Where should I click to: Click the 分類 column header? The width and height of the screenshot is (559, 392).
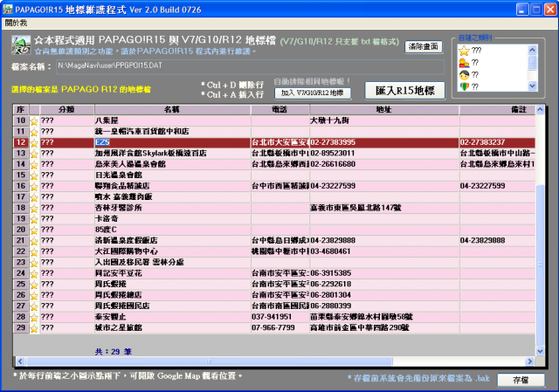(67, 109)
